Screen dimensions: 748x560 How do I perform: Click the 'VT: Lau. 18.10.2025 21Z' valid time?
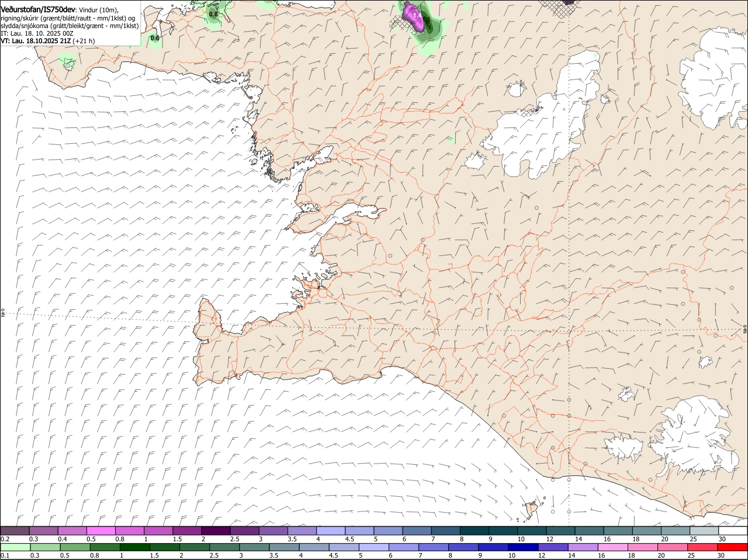pos(36,41)
